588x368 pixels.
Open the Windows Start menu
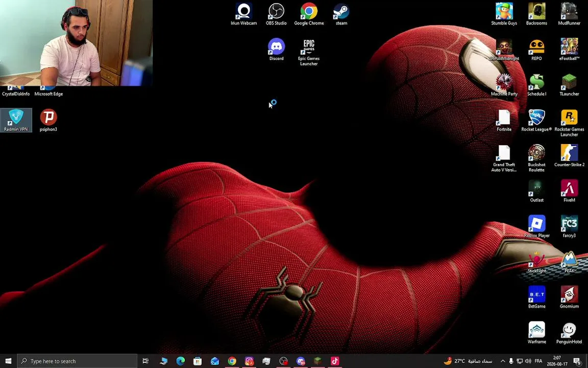pos(8,361)
